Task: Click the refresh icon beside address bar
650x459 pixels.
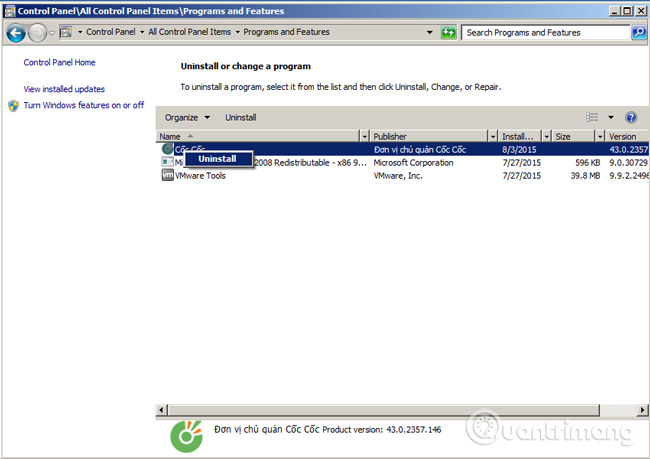Action: pyautogui.click(x=449, y=32)
